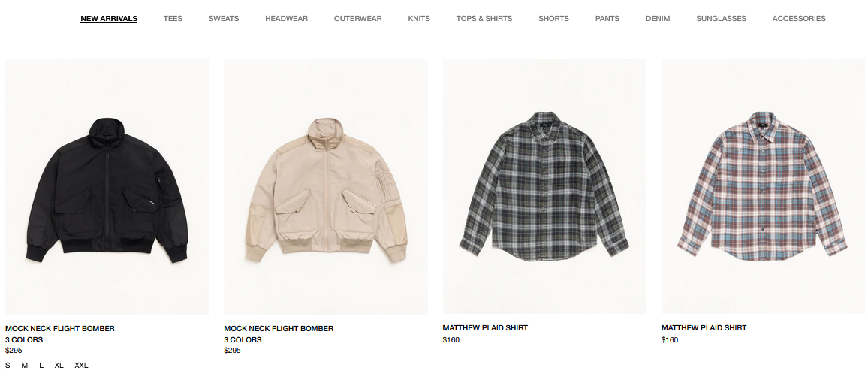The width and height of the screenshot is (868, 371).
Task: Go to the Accessories section
Action: tap(799, 18)
